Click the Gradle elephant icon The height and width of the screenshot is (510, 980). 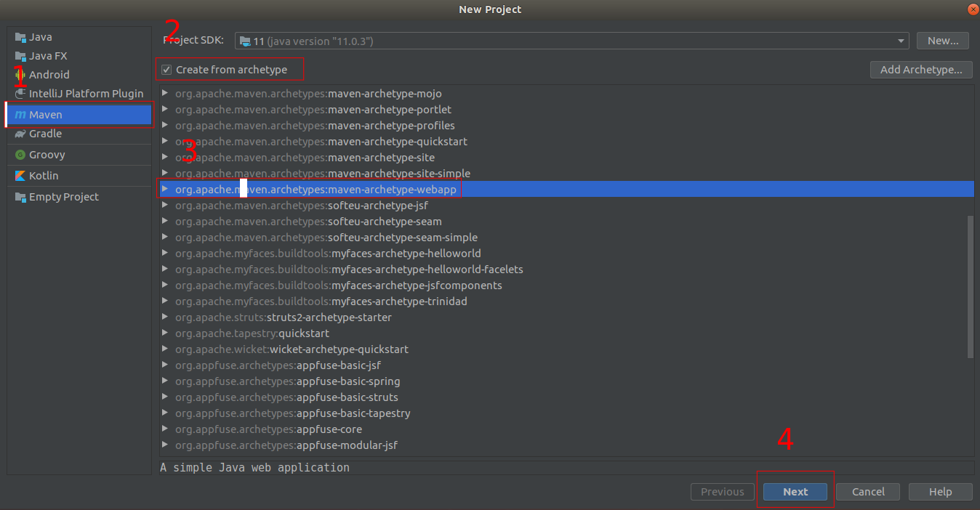coord(20,134)
